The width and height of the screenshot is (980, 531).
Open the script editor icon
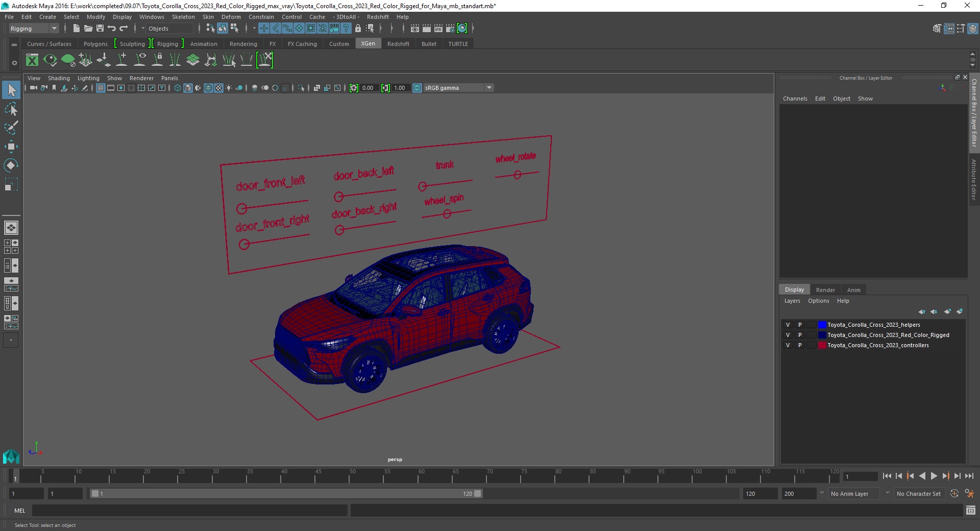(x=971, y=510)
